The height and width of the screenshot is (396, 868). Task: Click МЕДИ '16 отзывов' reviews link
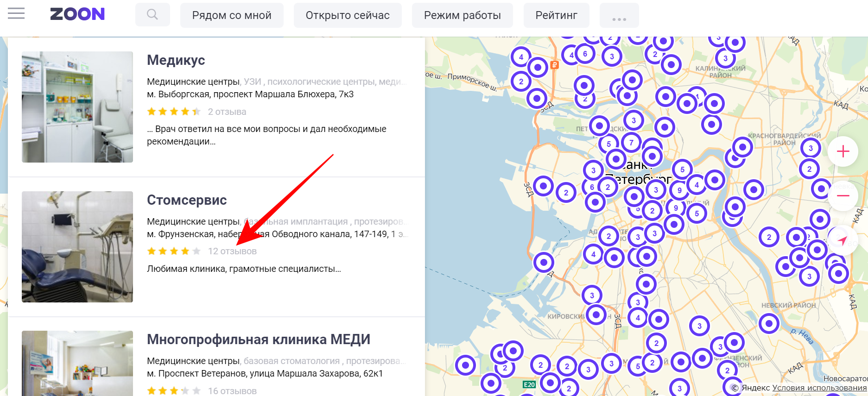232,391
